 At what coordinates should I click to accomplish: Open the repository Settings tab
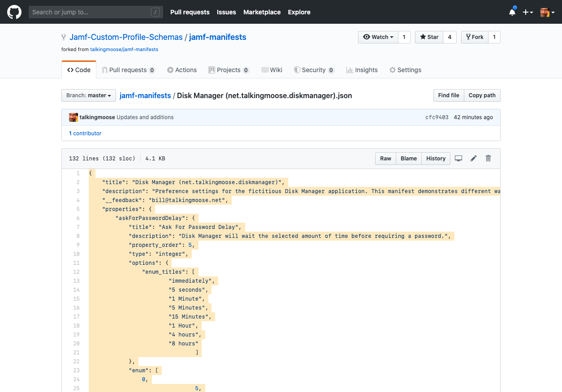[405, 70]
